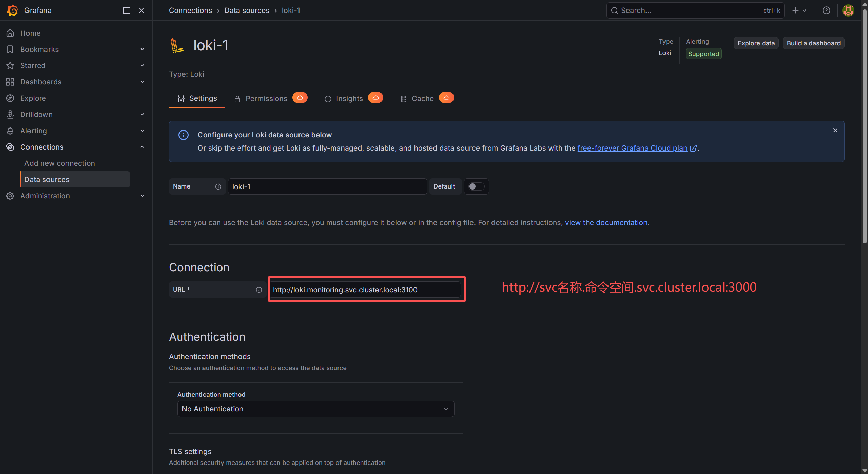868x474 pixels.
Task: Dock the navigation menu panel icon
Action: point(127,11)
